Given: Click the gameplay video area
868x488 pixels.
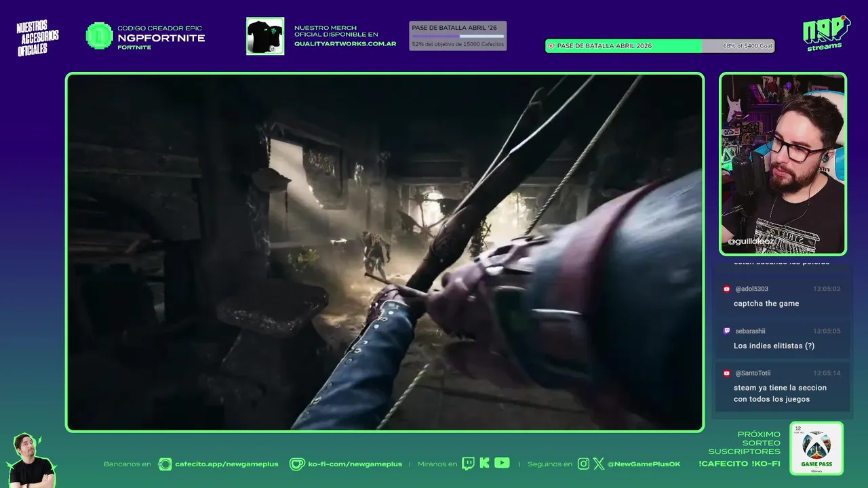Looking at the screenshot, I should coord(384,252).
